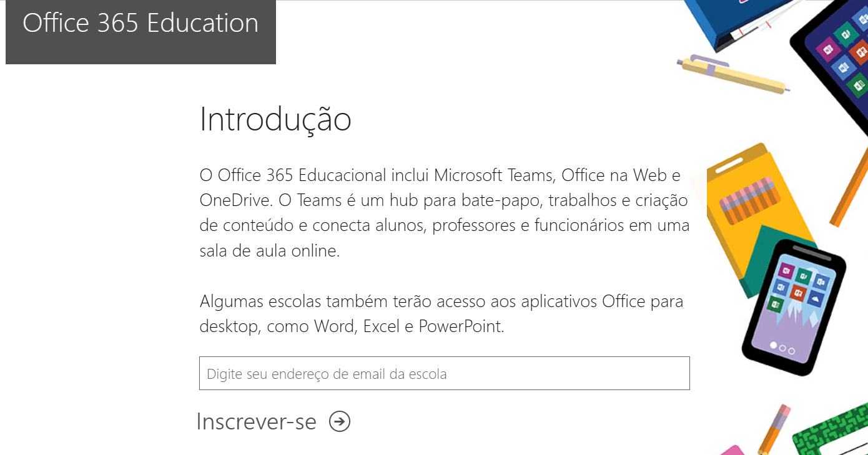Click the OneDrive cloud tile on the phone
Viewport: 868px width, 455px height.
(816, 299)
